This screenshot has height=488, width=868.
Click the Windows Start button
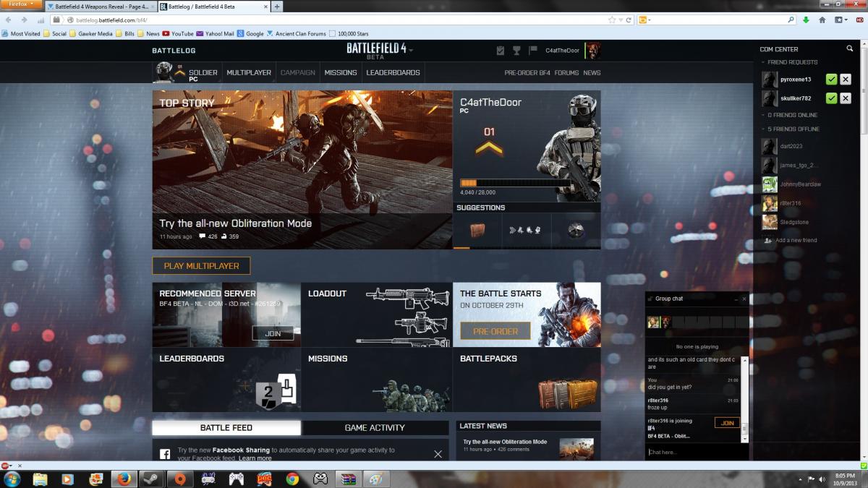click(12, 479)
